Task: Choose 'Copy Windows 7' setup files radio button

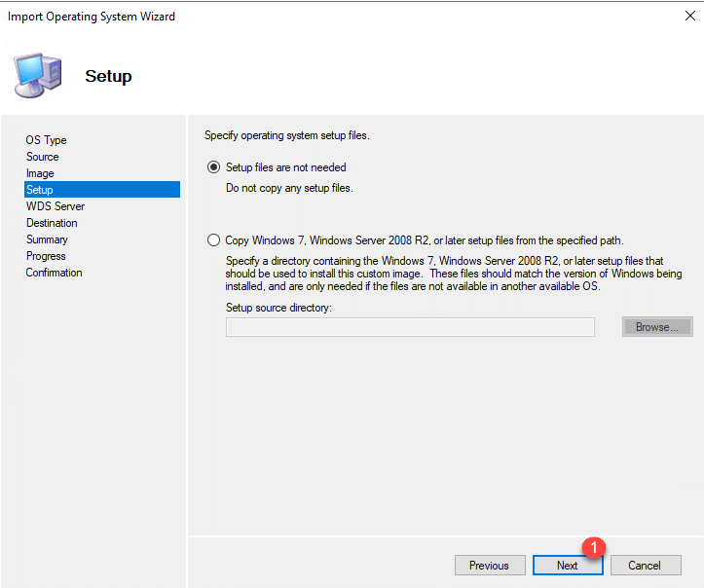Action: click(213, 240)
